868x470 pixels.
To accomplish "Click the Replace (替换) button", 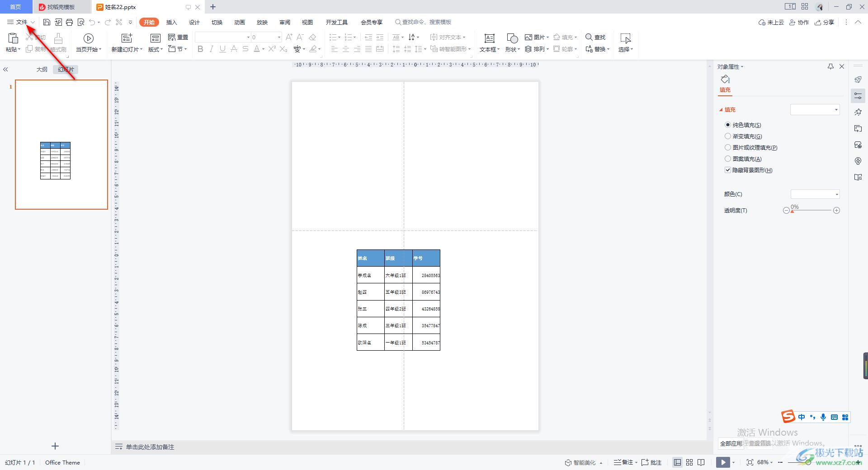I will pyautogui.click(x=597, y=49).
